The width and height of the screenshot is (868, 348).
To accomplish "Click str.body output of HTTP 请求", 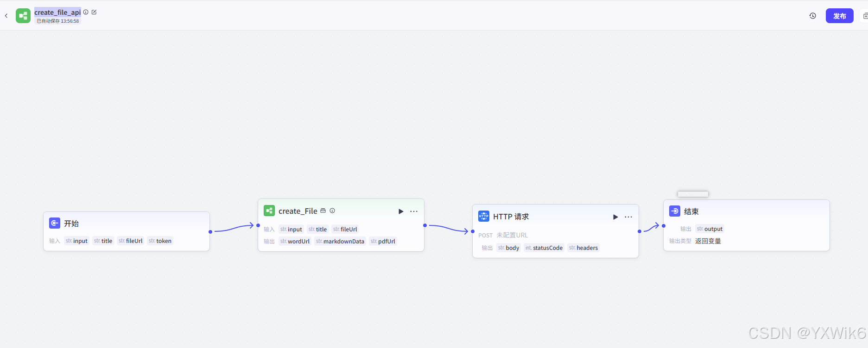I will (x=508, y=248).
